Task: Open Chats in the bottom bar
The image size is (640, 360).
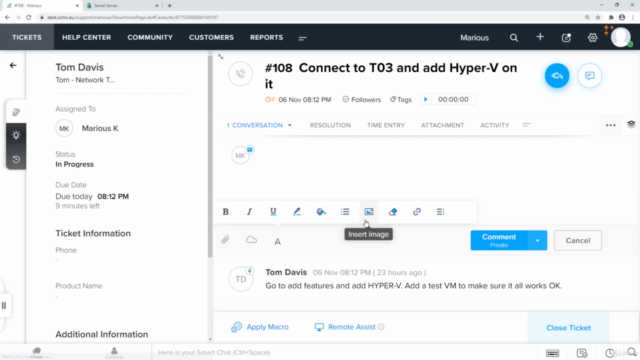Action: pyautogui.click(x=37, y=353)
